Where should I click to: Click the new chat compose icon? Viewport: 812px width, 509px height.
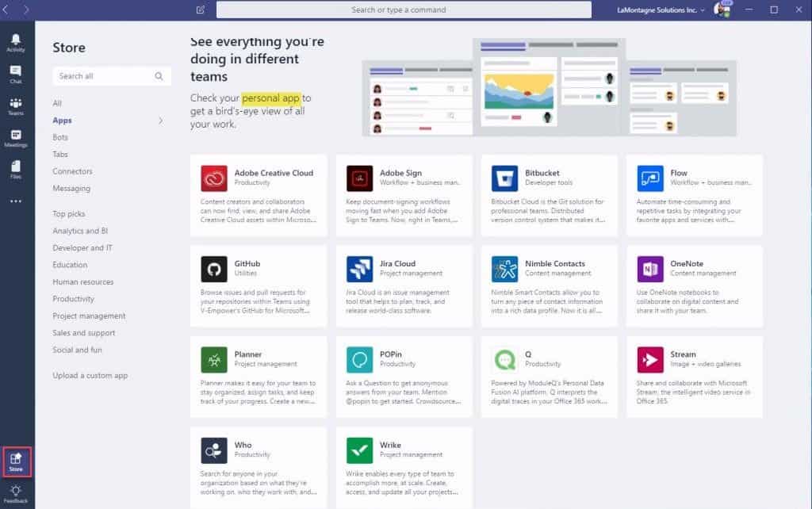tap(200, 10)
